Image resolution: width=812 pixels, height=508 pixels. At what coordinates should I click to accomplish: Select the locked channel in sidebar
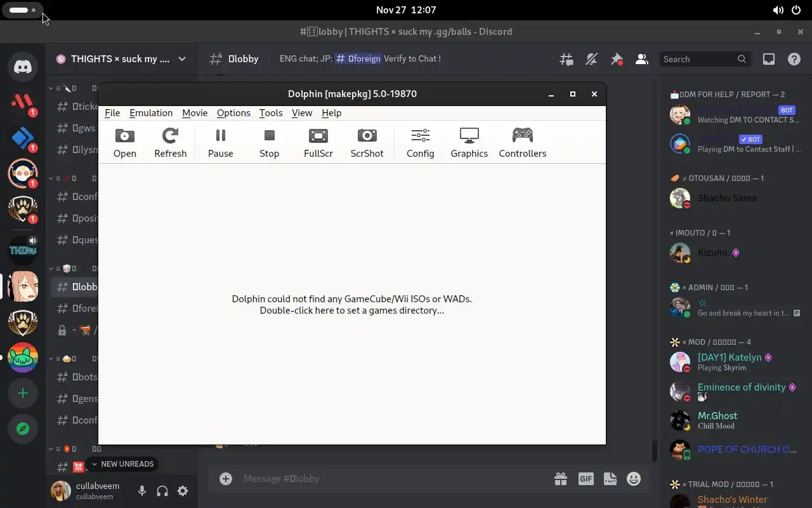point(75,330)
